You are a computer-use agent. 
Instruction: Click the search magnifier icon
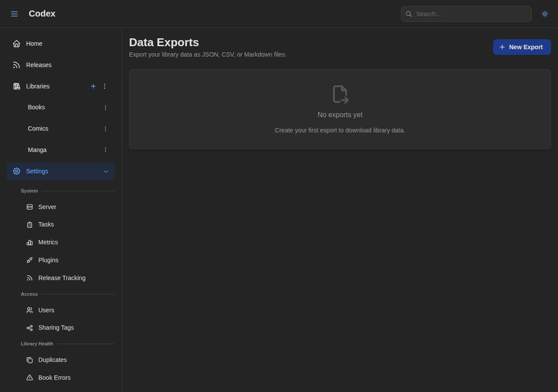coord(409,14)
